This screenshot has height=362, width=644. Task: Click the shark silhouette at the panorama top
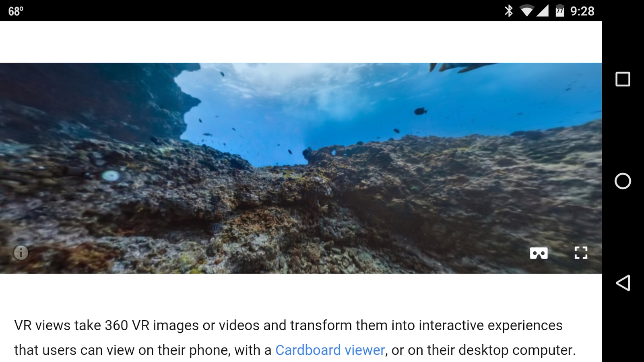pos(463,67)
